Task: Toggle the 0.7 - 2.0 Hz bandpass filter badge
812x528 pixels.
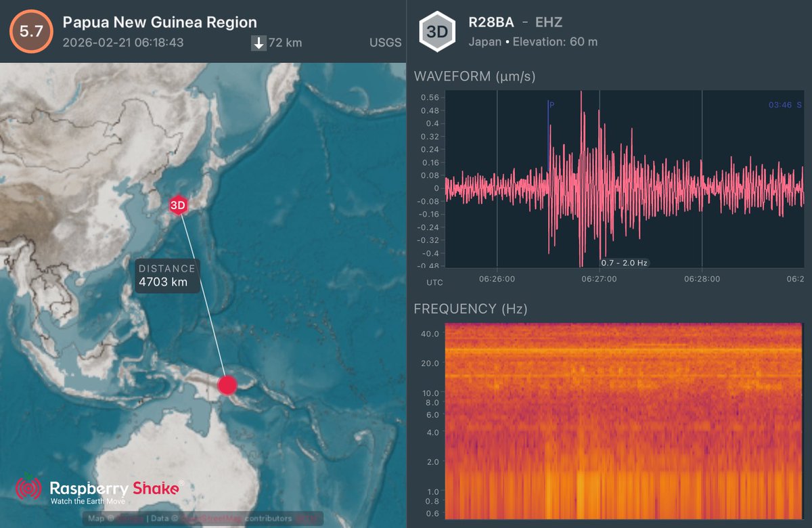Action: pos(626,262)
